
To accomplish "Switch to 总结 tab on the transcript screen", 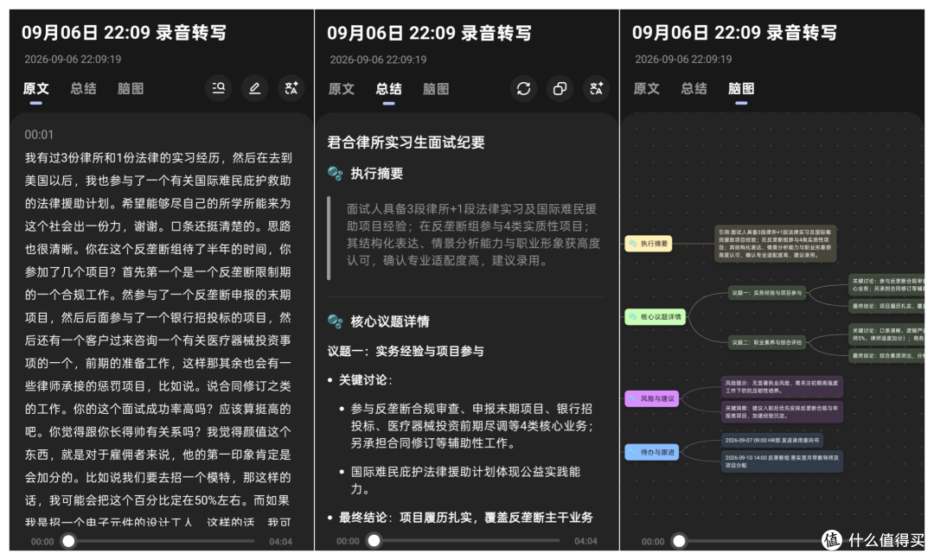I will [83, 89].
